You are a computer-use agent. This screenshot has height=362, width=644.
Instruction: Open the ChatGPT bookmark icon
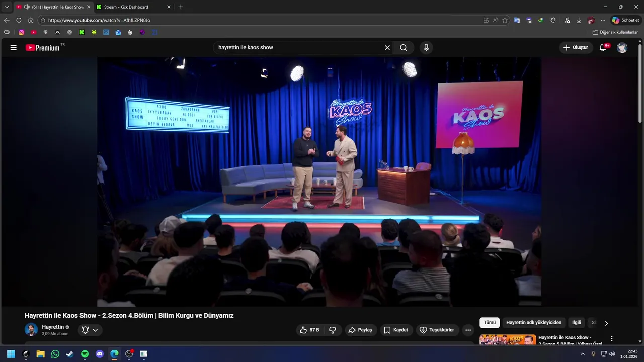tap(69, 32)
